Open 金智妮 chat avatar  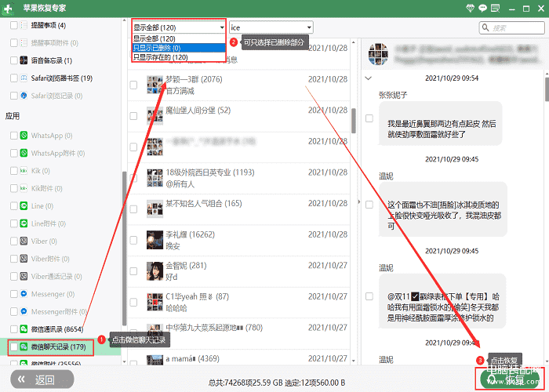(x=155, y=271)
